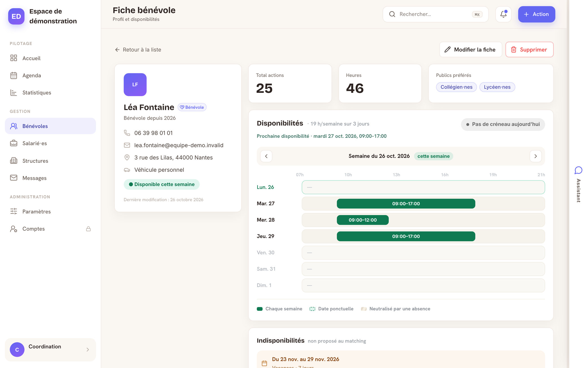Screen dimensions: 588x368
Task: Open Accueil in the sidebar
Action: tap(50, 58)
